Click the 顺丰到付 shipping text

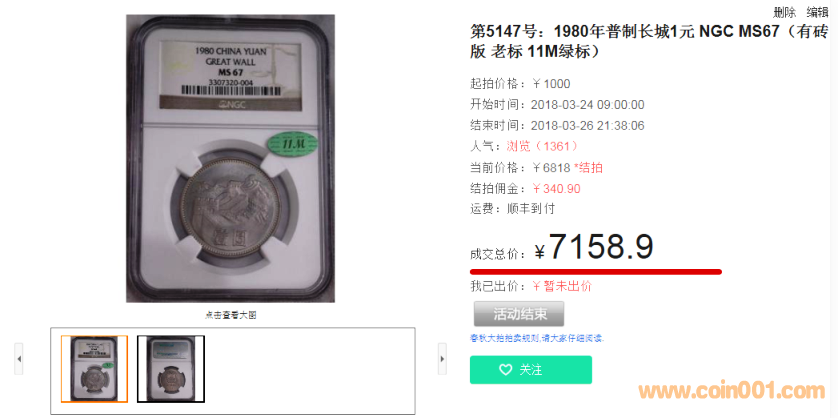point(531,209)
